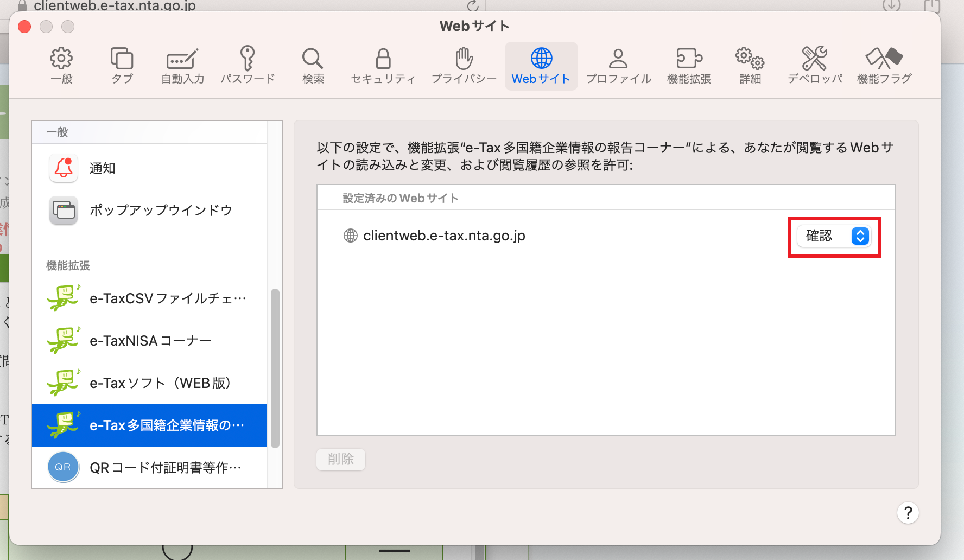Screen dimensions: 964x560
Task: Click the globe icon beside clientweb.e-tax.nta.go.jp
Action: tap(351, 236)
